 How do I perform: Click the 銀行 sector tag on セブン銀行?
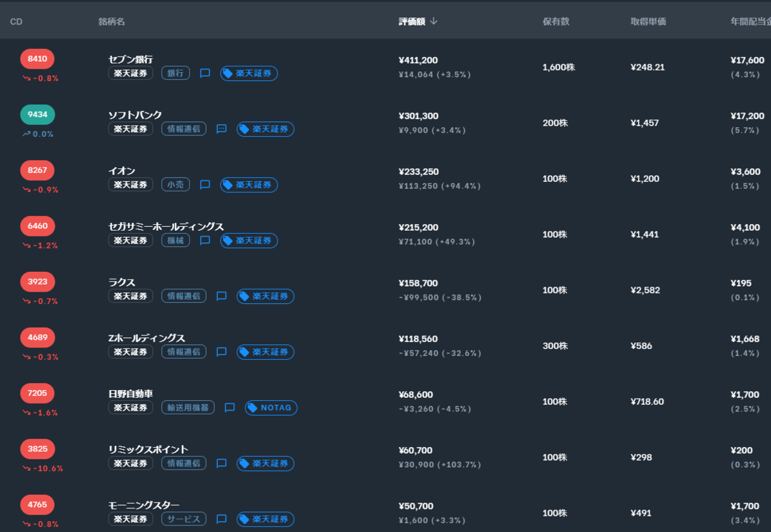pyautogui.click(x=175, y=73)
